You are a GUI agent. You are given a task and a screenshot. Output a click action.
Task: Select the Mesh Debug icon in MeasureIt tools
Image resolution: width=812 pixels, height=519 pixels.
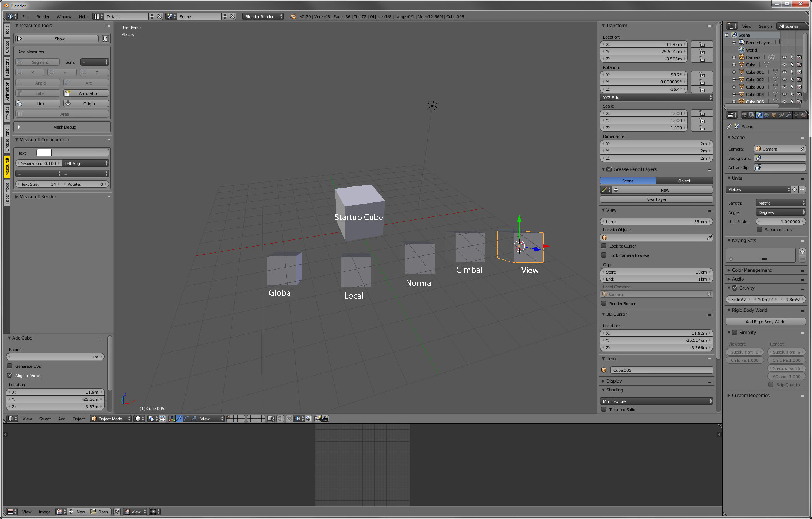click(18, 127)
